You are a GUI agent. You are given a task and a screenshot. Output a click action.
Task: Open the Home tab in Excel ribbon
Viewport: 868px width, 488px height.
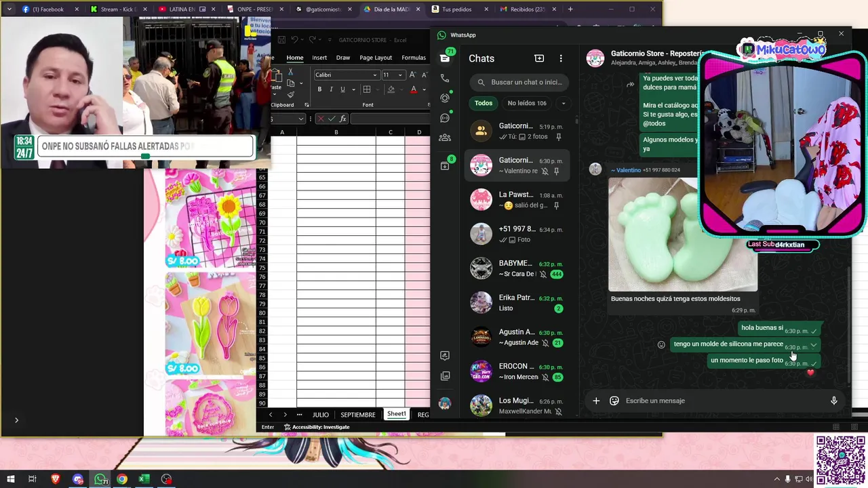click(x=294, y=58)
